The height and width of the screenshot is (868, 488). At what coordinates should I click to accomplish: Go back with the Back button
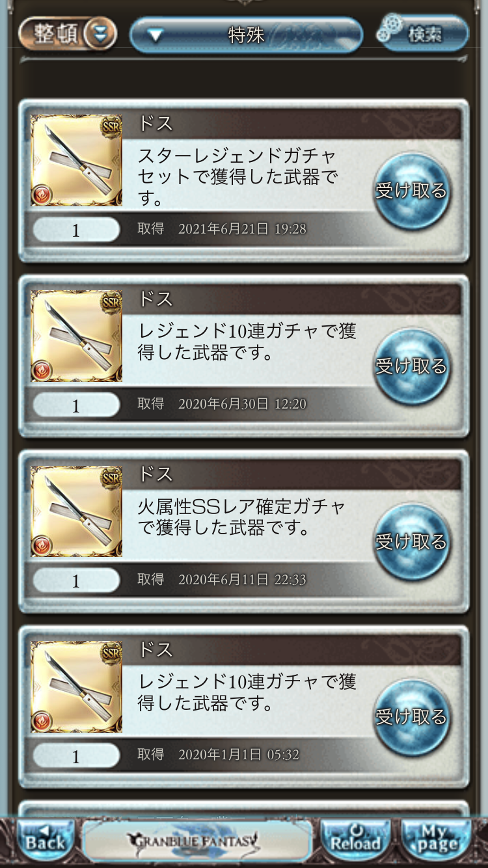(x=46, y=842)
